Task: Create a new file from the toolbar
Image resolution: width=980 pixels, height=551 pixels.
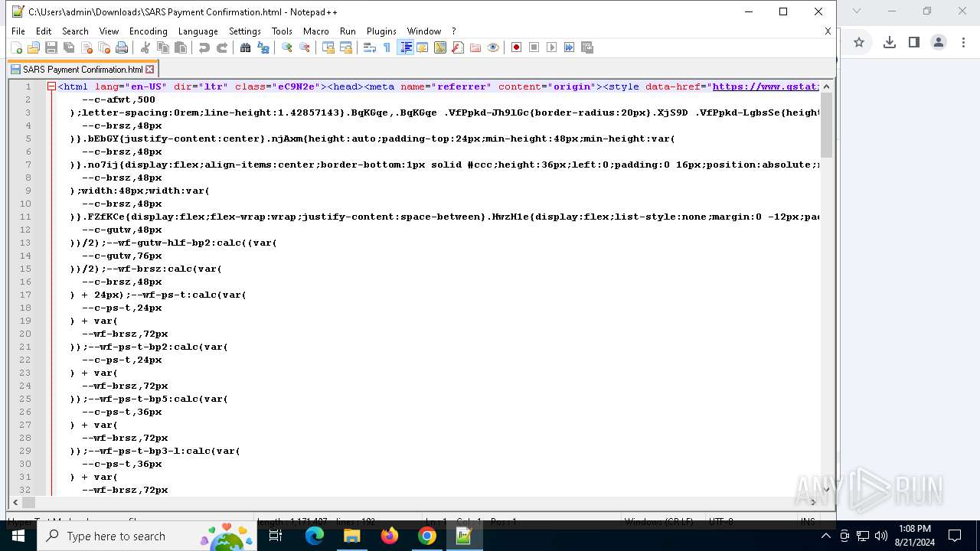Action: click(x=16, y=47)
